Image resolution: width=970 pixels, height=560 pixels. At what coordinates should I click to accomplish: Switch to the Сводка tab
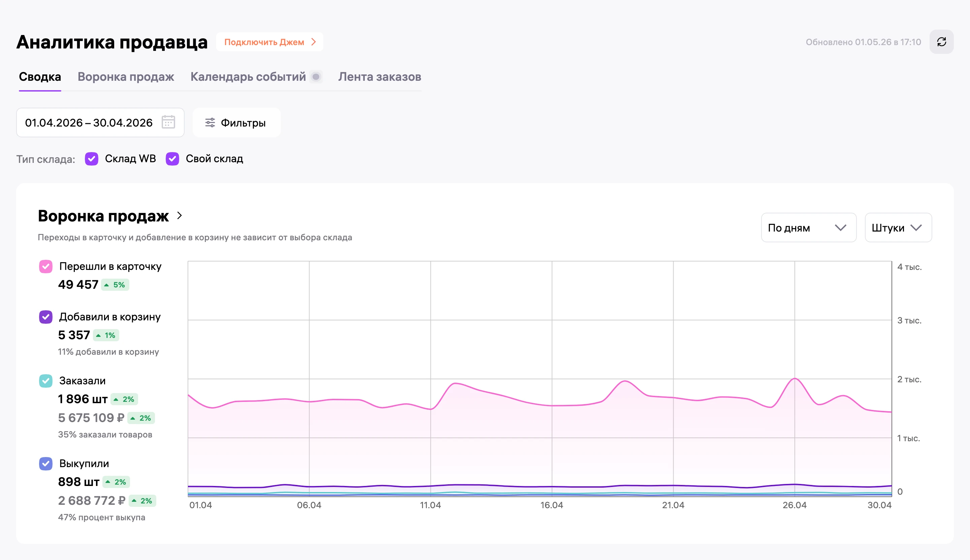tap(40, 77)
